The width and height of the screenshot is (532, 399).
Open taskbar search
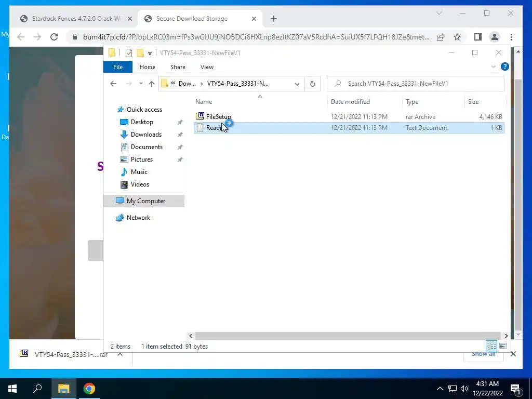pos(37,389)
